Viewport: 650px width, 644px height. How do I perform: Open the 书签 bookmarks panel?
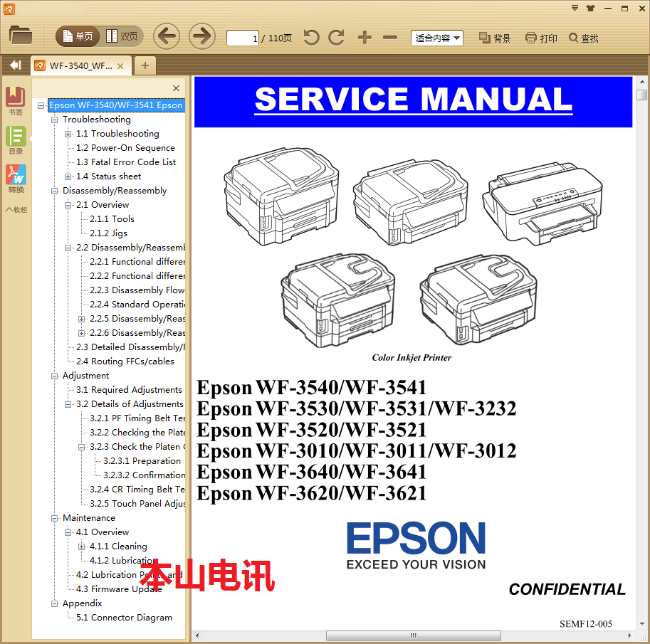click(x=16, y=101)
